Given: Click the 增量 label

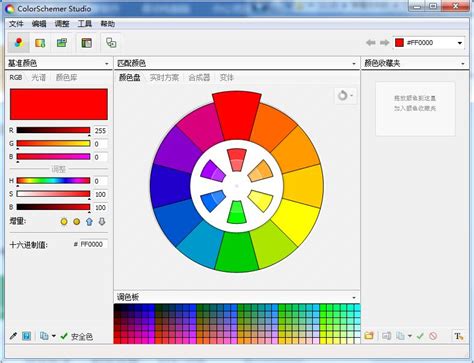Looking at the screenshot, I should tap(18, 221).
